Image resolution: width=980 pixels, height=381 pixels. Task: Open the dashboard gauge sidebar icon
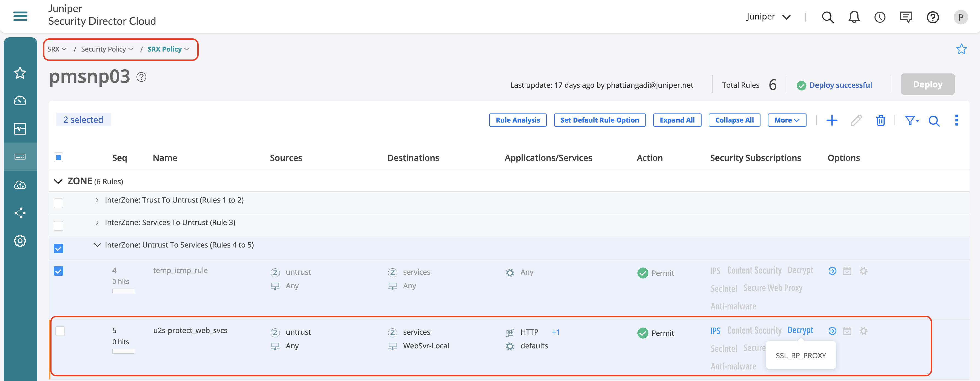(x=20, y=101)
